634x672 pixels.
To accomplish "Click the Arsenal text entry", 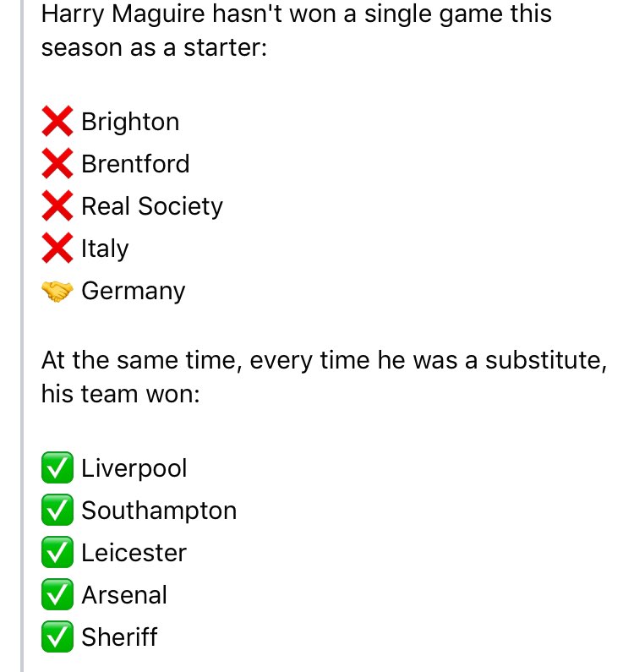I will (124, 595).
